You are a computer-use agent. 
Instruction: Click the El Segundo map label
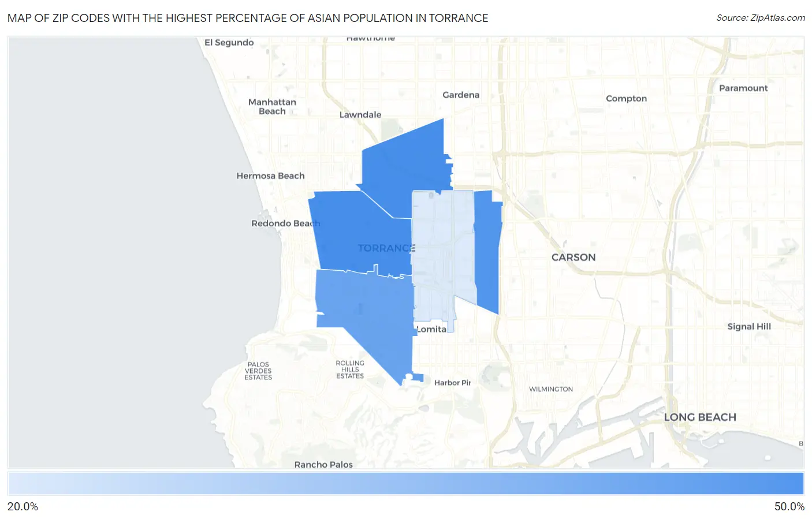(x=229, y=42)
